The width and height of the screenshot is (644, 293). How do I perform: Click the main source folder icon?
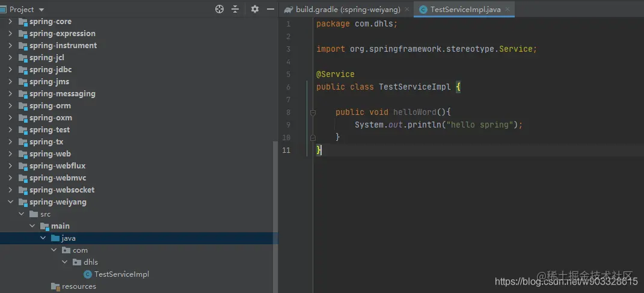[44, 226]
